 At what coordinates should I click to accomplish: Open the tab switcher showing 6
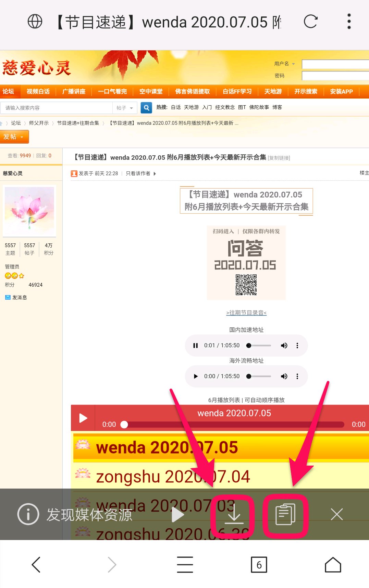(x=259, y=565)
